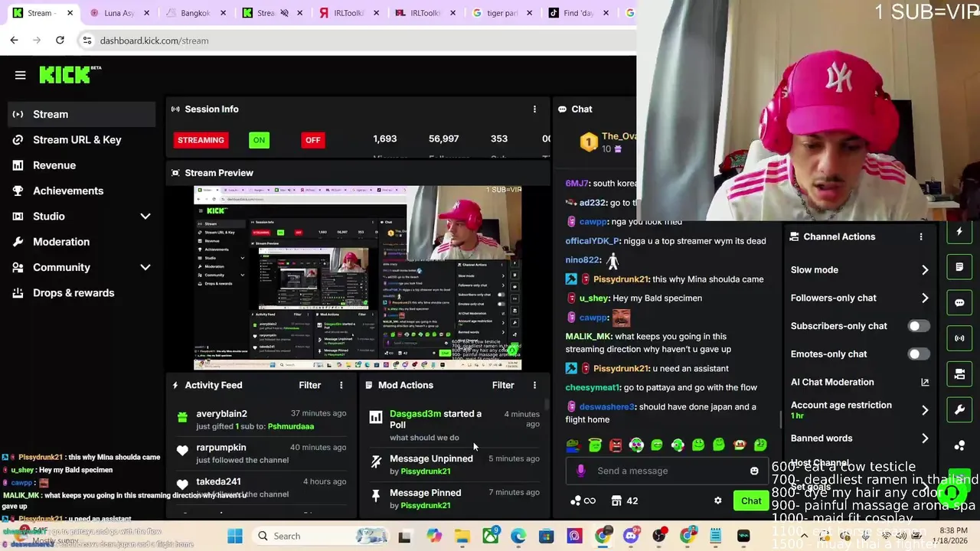
Task: Toggle Subscribers-only chat switch
Action: coord(918,326)
